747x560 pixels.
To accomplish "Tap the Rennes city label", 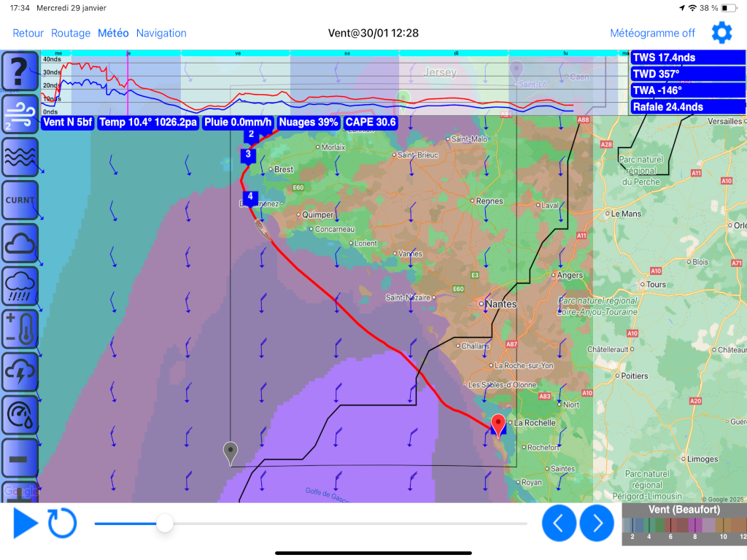I will 489,201.
